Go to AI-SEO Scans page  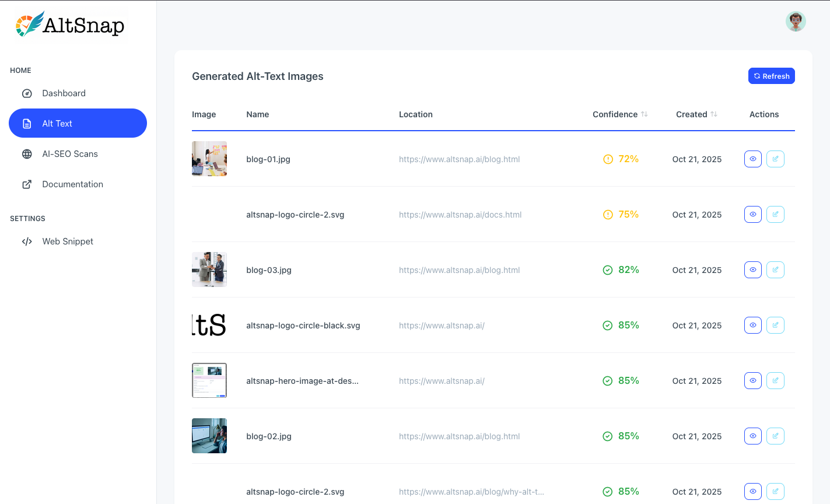pyautogui.click(x=69, y=154)
